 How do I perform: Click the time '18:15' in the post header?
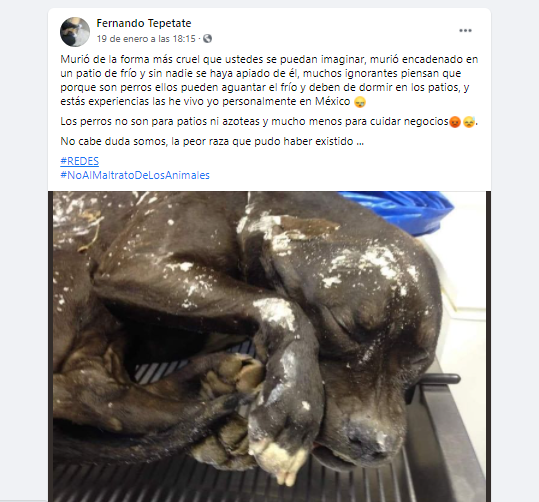[184, 39]
